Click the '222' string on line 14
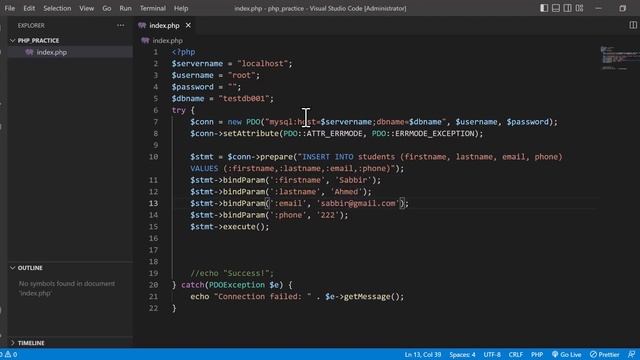 click(x=328, y=215)
